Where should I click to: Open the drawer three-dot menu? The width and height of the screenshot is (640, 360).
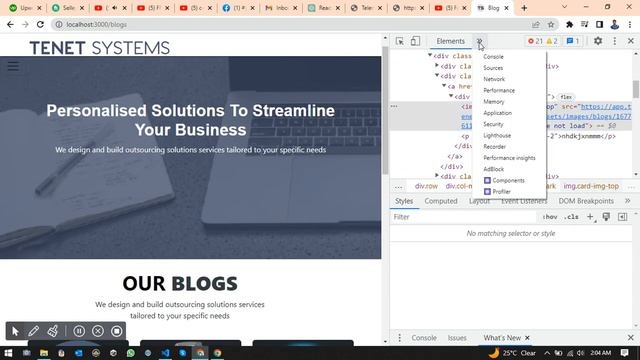pos(399,338)
